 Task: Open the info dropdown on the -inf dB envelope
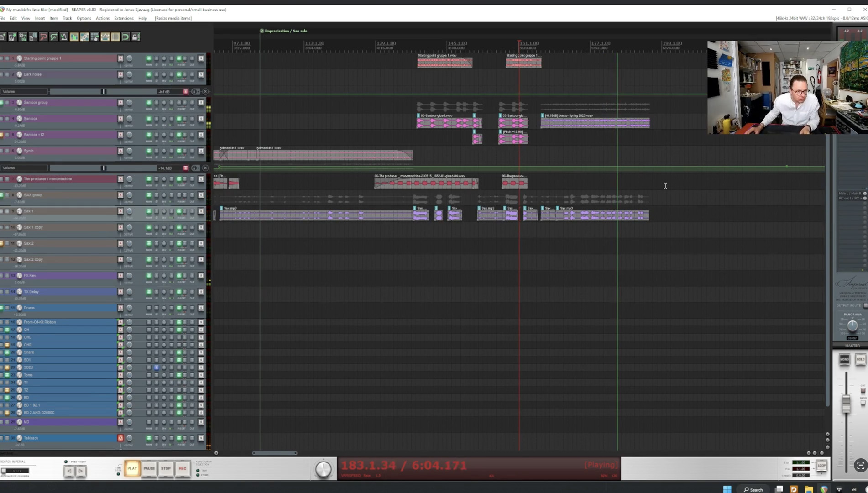click(195, 92)
